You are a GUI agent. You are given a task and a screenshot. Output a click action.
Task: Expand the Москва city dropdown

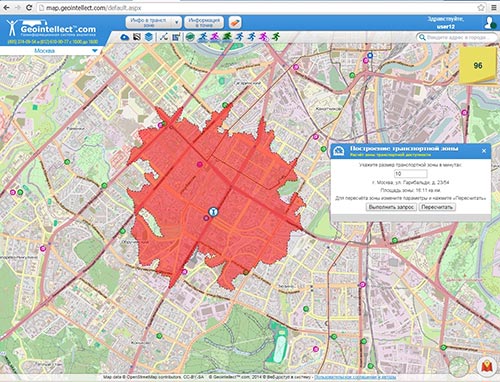point(95,51)
